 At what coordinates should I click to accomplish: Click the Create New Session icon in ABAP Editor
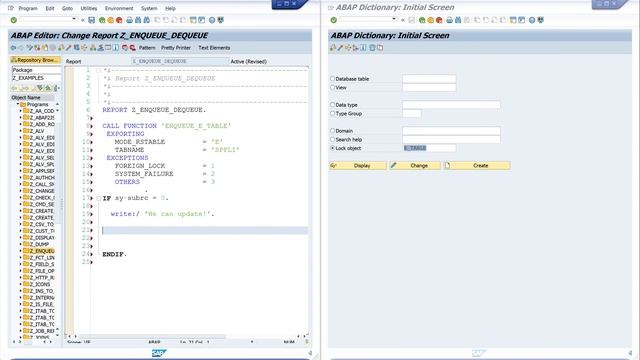click(193, 20)
